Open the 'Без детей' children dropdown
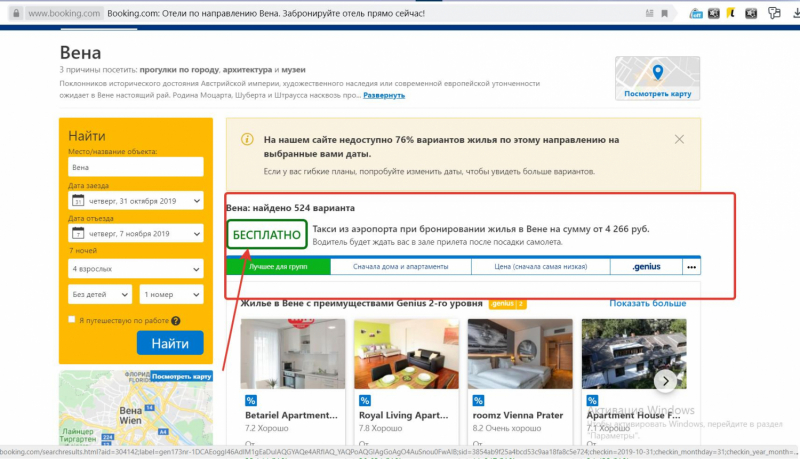This screenshot has height=459, width=800. pos(100,294)
